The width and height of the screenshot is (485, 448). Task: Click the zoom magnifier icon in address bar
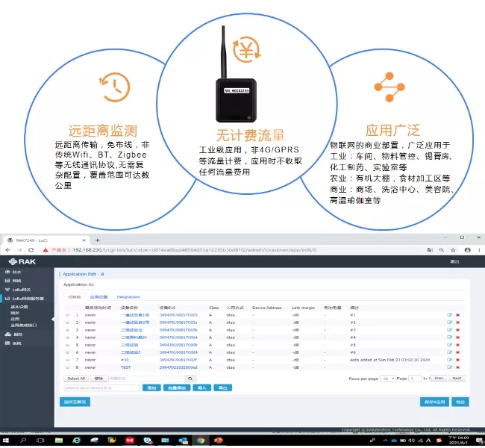pyautogui.click(x=442, y=250)
